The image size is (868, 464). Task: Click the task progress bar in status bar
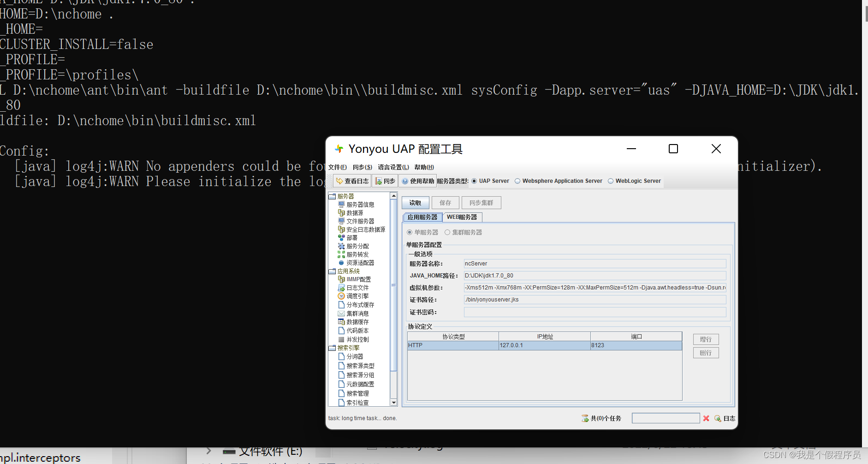click(666, 418)
